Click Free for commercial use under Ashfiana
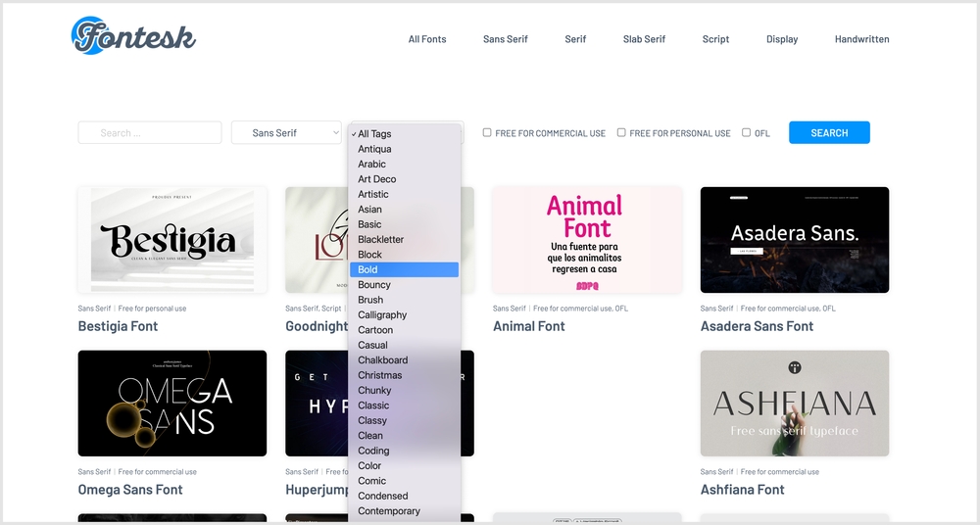980x525 pixels. click(x=779, y=472)
